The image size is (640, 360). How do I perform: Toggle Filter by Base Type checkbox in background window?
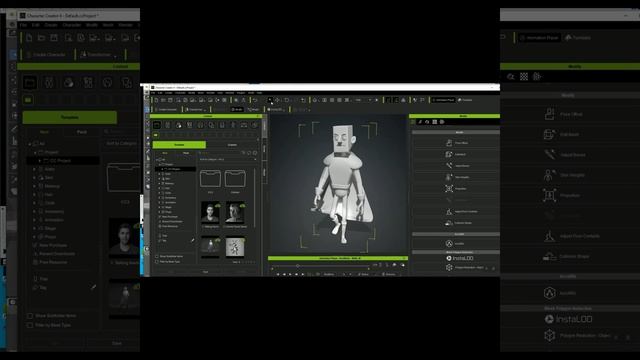click(30, 325)
